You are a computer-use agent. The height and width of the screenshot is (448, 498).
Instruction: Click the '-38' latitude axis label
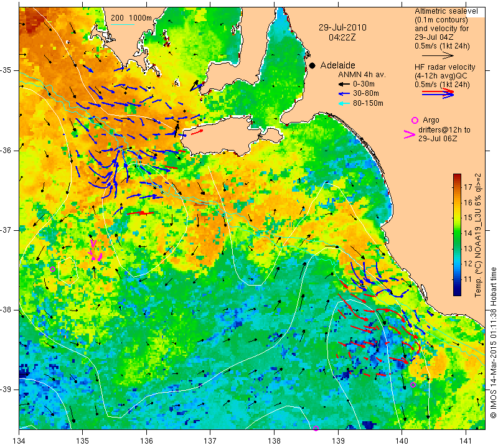click(x=7, y=310)
